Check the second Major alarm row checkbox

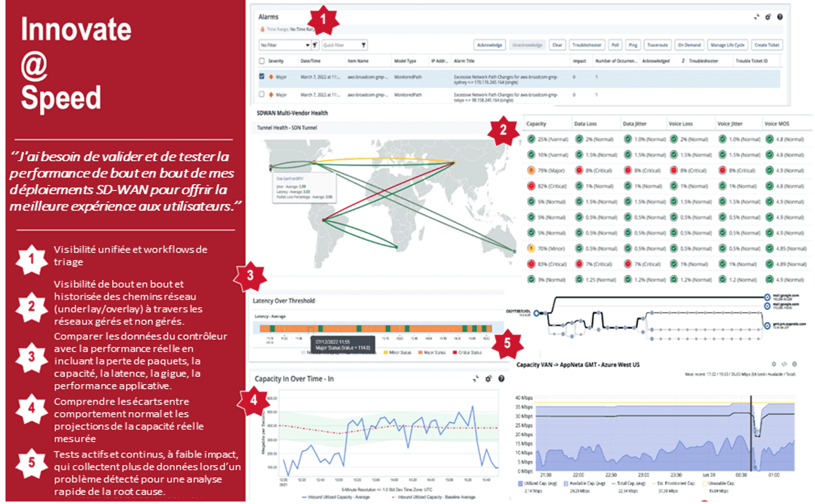(262, 94)
